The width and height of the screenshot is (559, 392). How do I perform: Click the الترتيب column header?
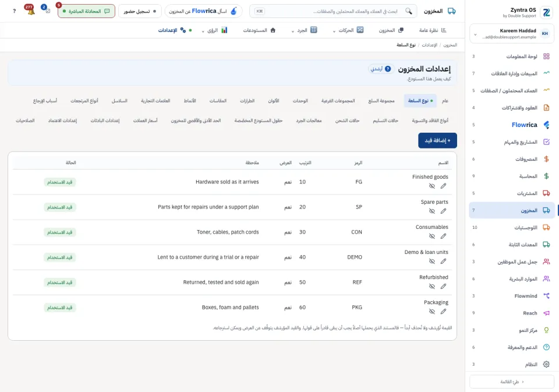tap(305, 163)
